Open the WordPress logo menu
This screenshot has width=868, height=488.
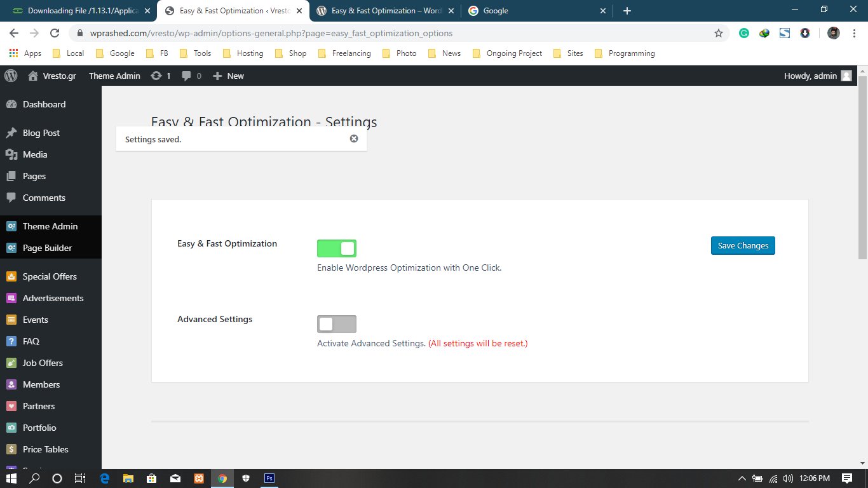click(x=11, y=76)
